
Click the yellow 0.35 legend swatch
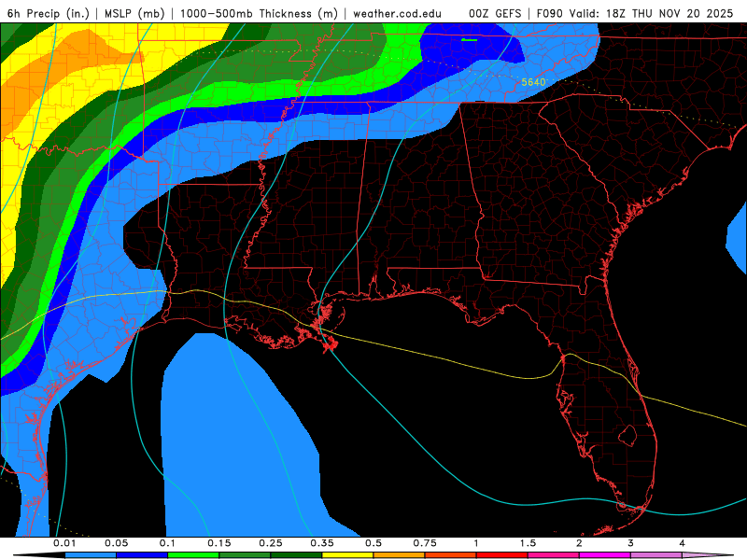point(347,555)
